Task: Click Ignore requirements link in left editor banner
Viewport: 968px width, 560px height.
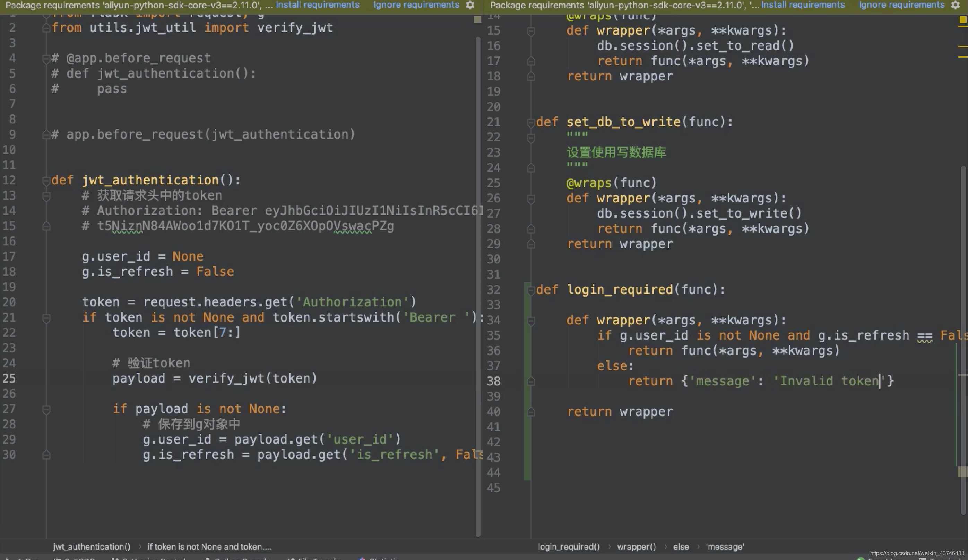Action: click(416, 5)
